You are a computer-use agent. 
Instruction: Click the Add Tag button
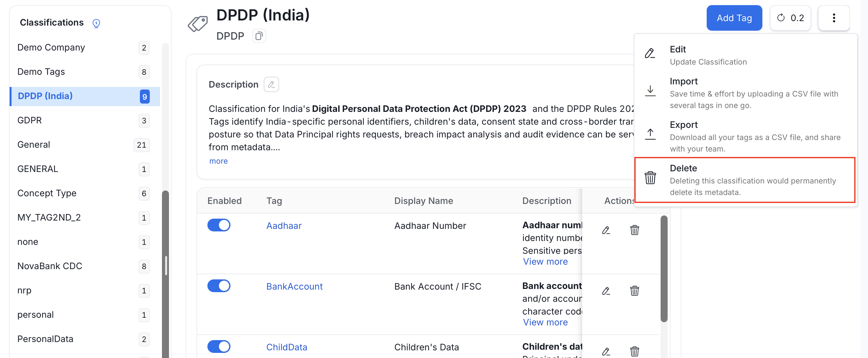[734, 18]
